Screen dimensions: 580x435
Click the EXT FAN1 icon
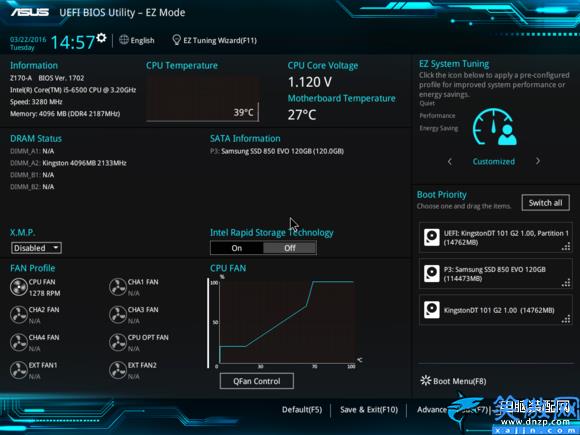(x=18, y=370)
